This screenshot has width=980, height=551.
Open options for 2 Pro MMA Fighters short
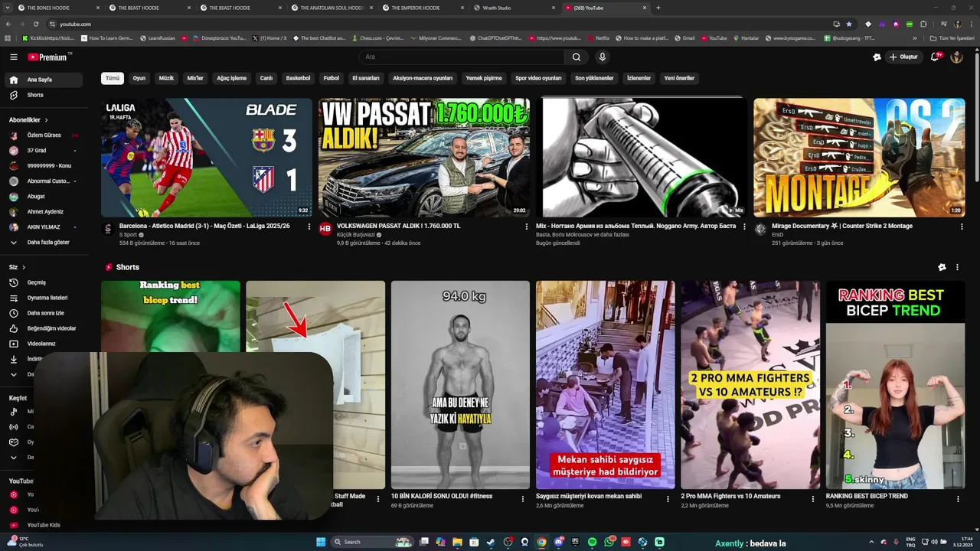pos(813,499)
